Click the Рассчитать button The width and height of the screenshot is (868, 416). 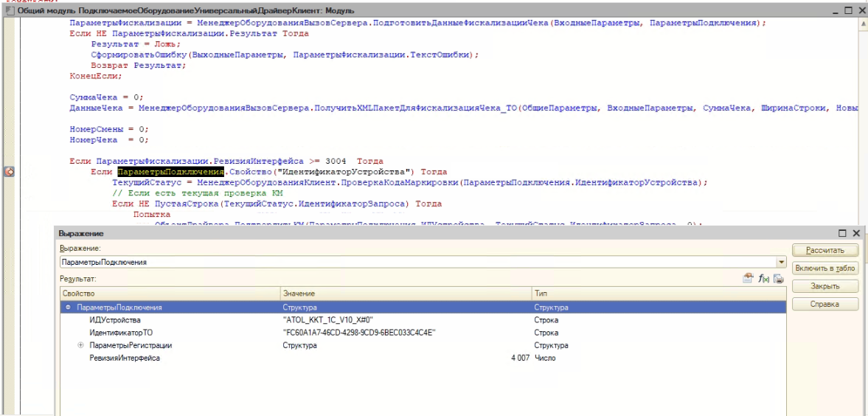pos(824,250)
